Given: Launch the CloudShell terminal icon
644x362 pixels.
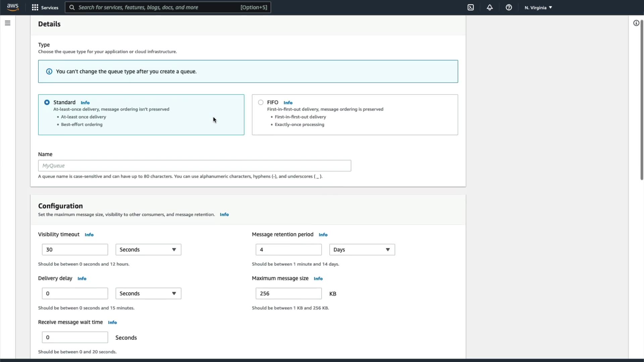Looking at the screenshot, I should [x=471, y=7].
